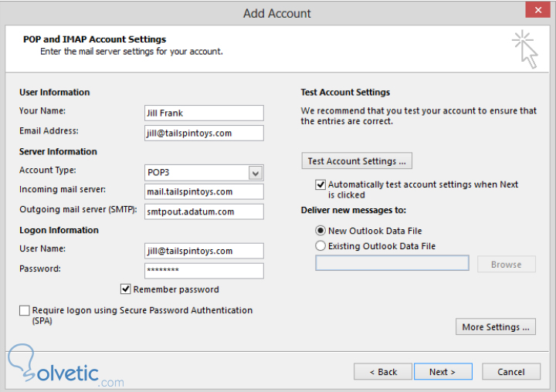The image size is (556, 392).
Task: Enable Secure Password Authentication (SPA) checkbox
Action: tap(25, 310)
